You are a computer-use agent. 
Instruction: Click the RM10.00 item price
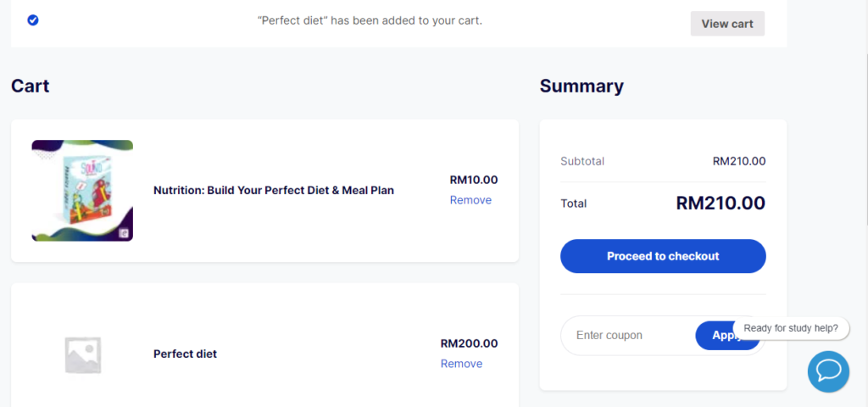pos(474,180)
